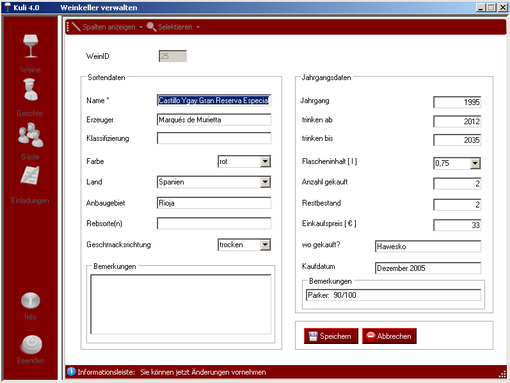Click the Jahrgang field showing 1995
The height and width of the screenshot is (383, 510).
(457, 102)
